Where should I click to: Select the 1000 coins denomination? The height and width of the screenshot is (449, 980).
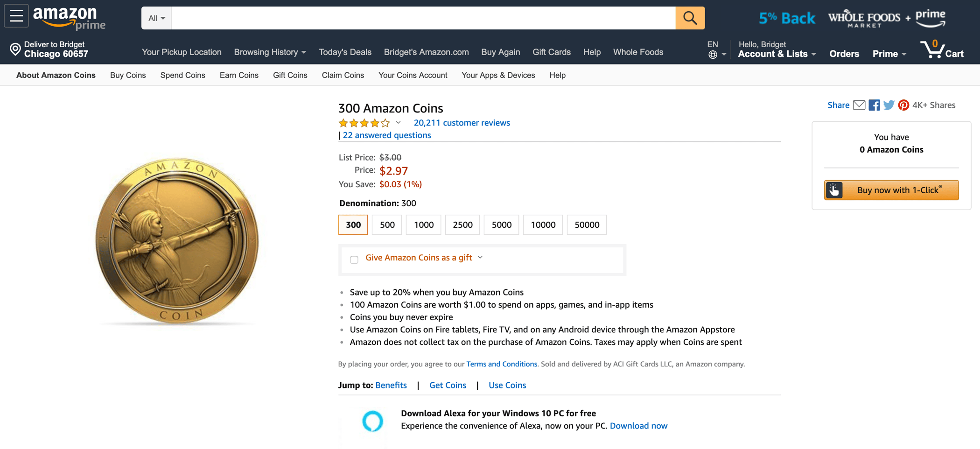423,224
